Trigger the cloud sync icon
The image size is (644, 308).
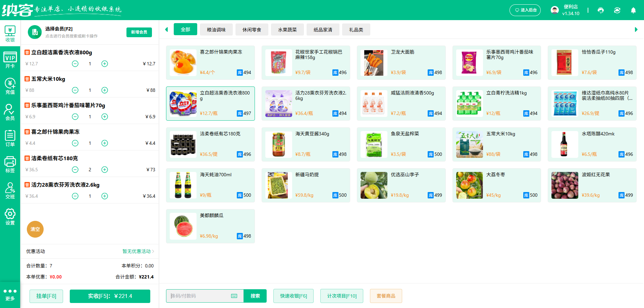(617, 10)
